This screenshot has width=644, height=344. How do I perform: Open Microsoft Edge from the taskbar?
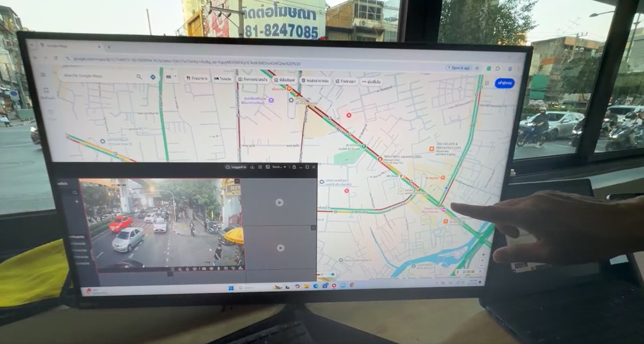[316, 286]
